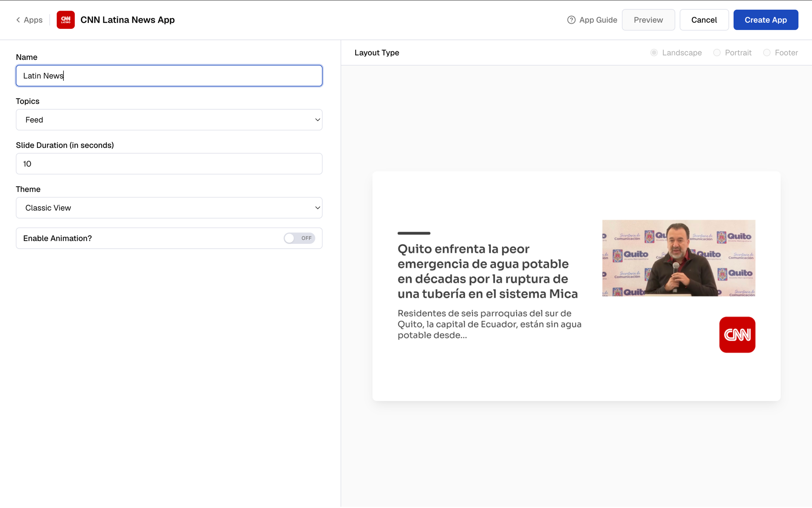This screenshot has width=812, height=508.
Task: Click the Name input field
Action: 169,76
